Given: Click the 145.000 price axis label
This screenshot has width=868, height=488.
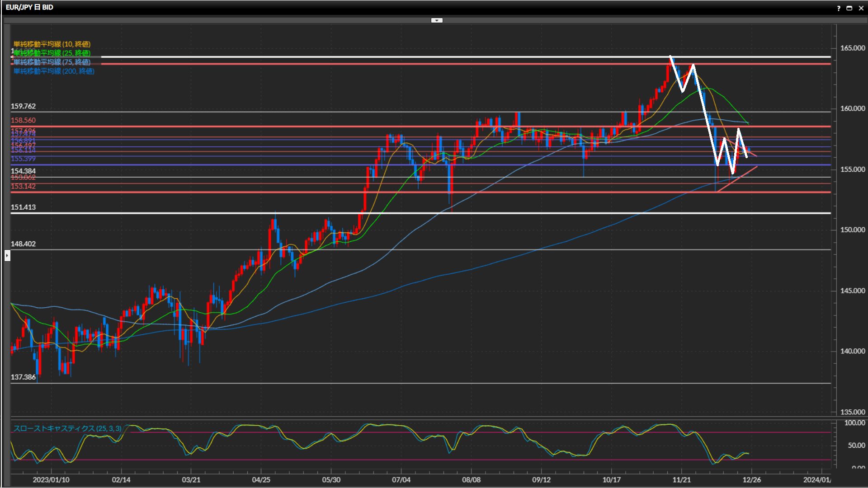Looking at the screenshot, I should pos(852,291).
